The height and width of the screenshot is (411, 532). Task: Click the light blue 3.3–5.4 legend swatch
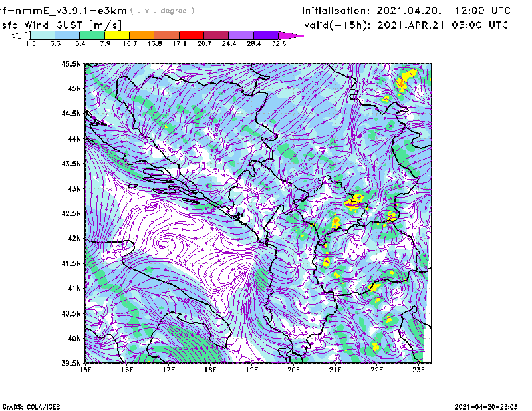(67, 35)
